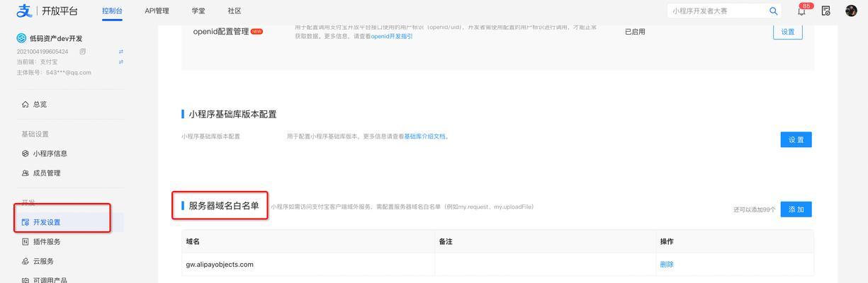Open the document list icon in header
Screen dimensions: 868x283
point(826,11)
